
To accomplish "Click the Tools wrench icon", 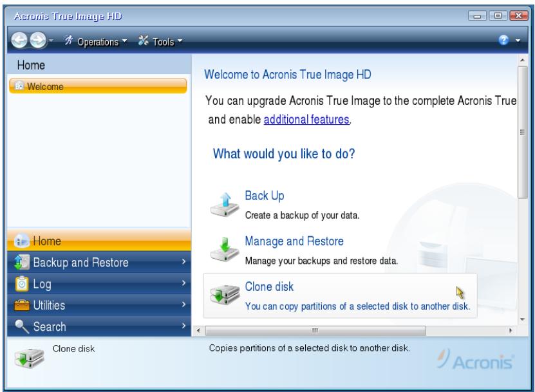I will point(144,41).
